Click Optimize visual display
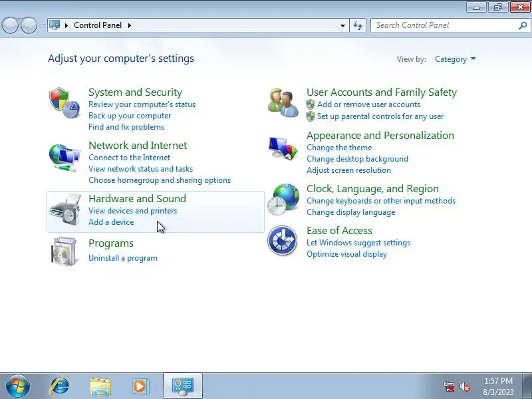 346,254
